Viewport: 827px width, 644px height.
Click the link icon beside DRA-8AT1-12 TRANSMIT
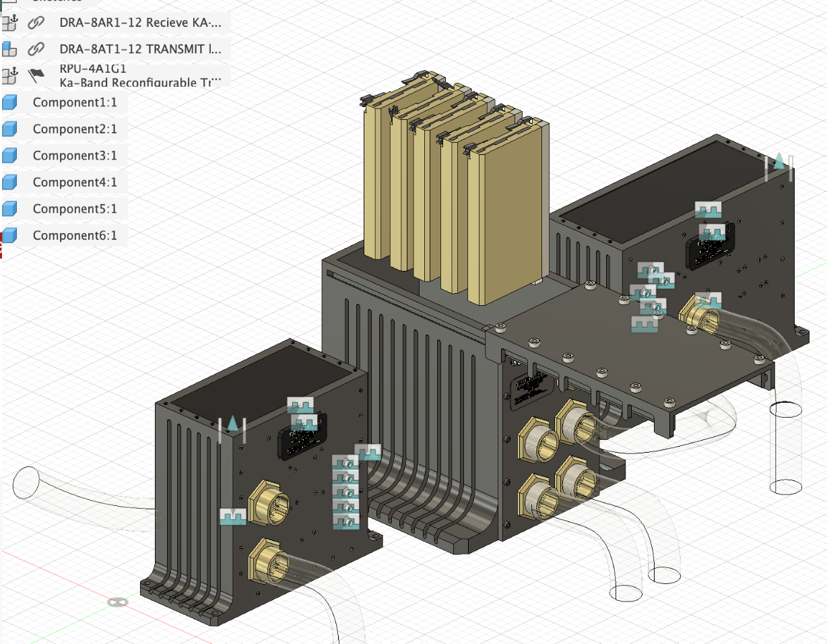click(36, 49)
